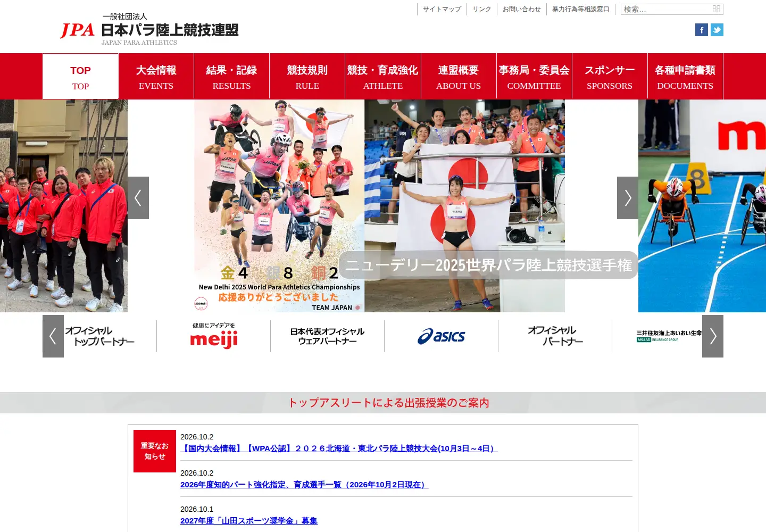Image resolution: width=766 pixels, height=532 pixels.
Task: Click the search submit icon in search box
Action: (x=717, y=9)
